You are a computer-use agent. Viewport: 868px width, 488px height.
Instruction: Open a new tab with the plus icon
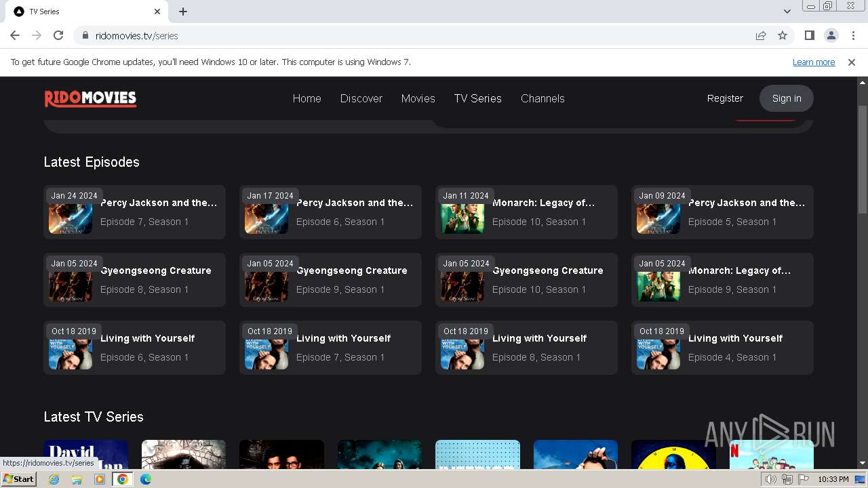click(183, 12)
